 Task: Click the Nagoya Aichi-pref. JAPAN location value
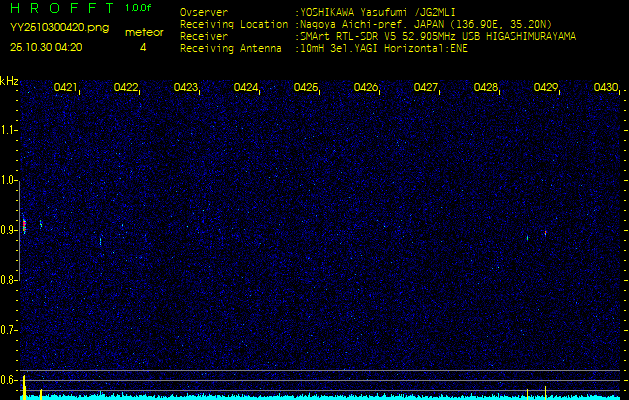(426, 24)
